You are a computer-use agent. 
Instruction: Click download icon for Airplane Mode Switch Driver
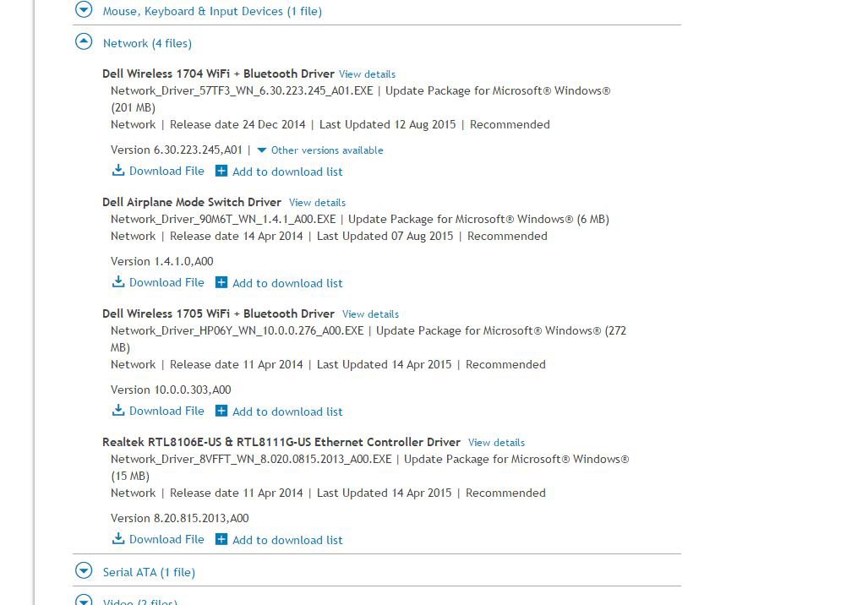118,281
